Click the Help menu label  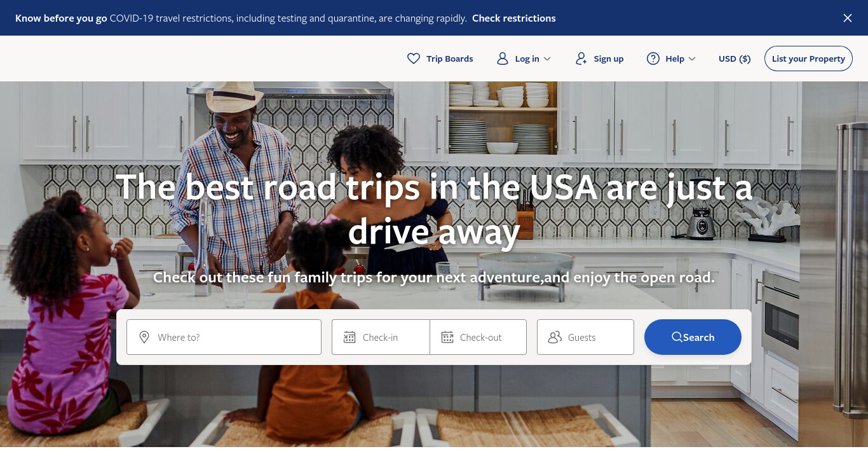(675, 59)
